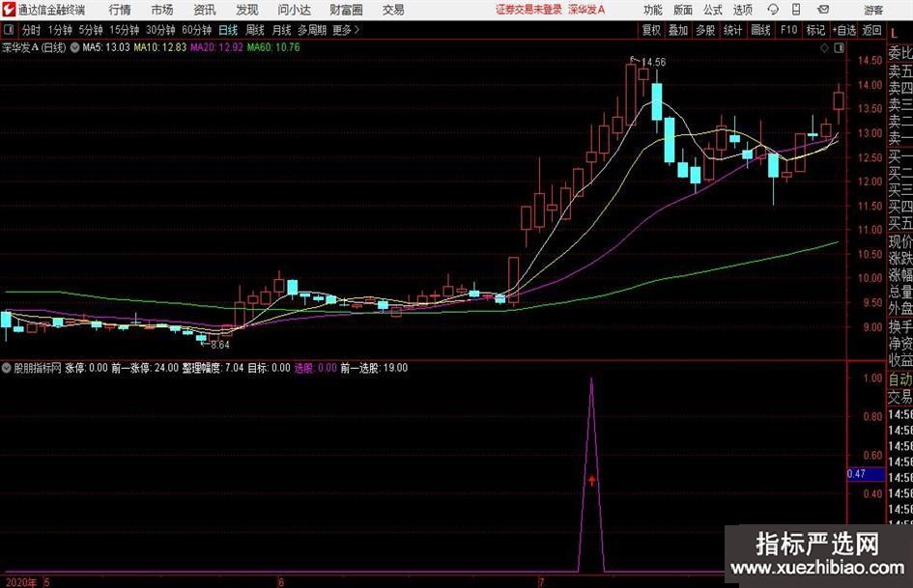This screenshot has height=588, width=913.
Task: Click the month 6 marker on time axis
Action: pos(280,581)
